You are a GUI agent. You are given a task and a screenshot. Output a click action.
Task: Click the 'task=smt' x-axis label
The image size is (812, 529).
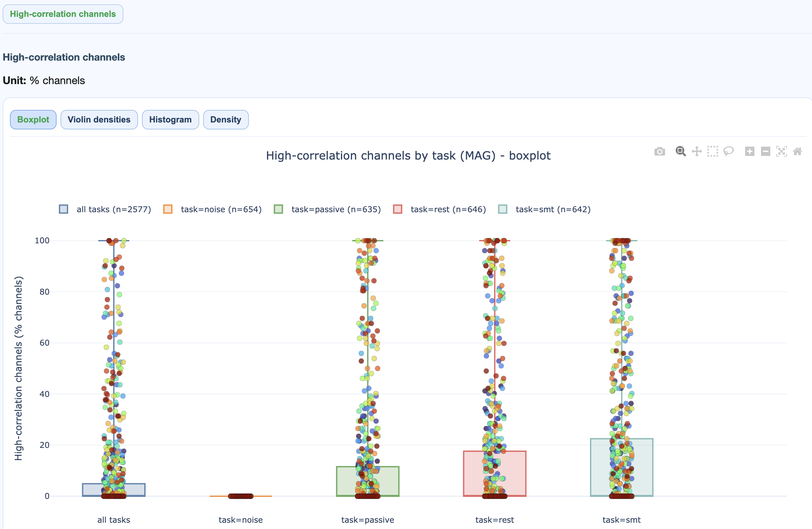pyautogui.click(x=622, y=520)
